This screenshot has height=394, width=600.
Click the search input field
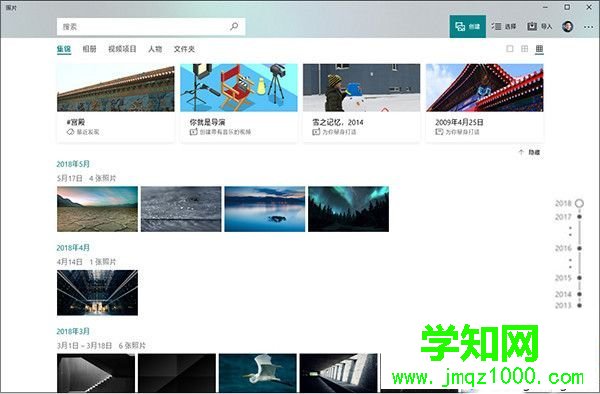pos(151,26)
